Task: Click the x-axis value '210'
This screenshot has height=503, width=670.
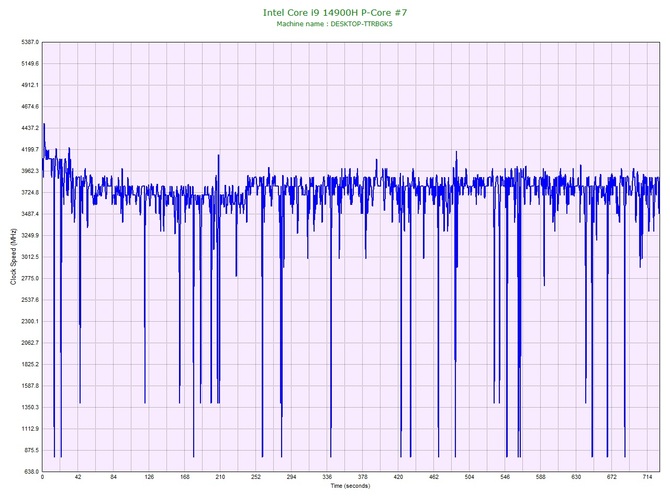Action: (220, 477)
